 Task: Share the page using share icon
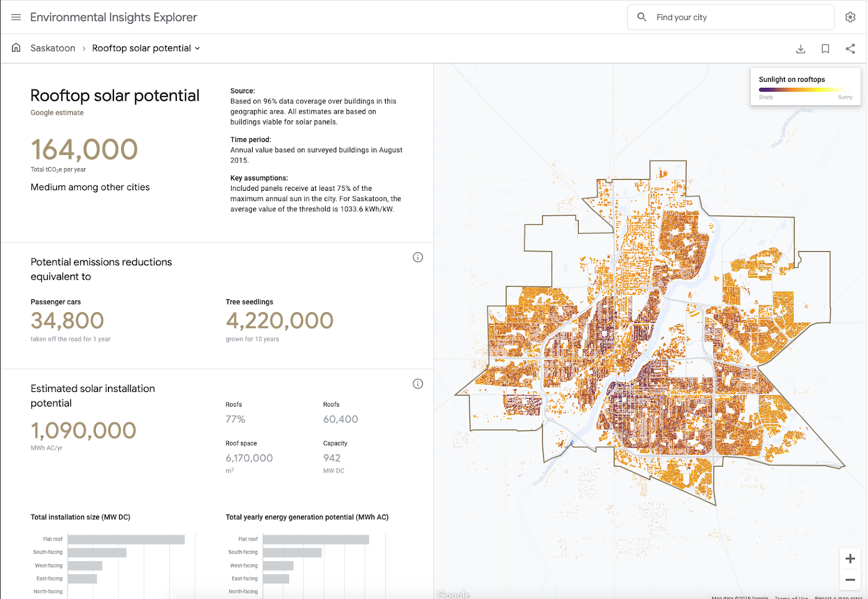click(x=850, y=49)
